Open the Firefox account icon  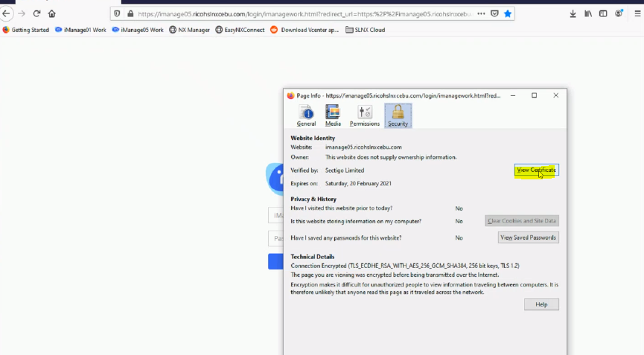619,13
